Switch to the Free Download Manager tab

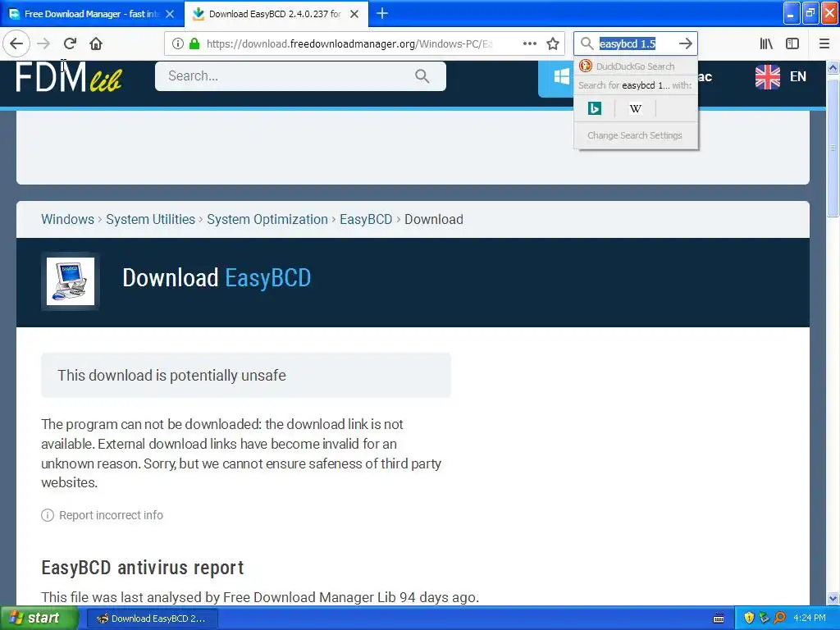click(x=91, y=14)
